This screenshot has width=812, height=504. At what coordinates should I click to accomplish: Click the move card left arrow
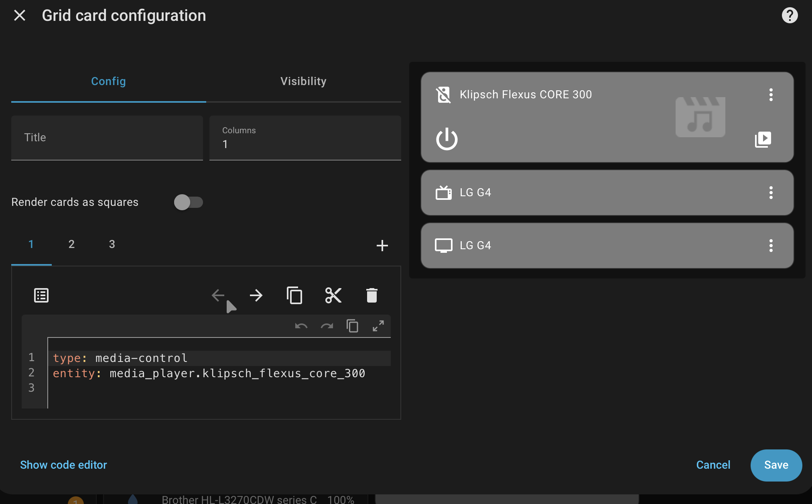click(218, 296)
